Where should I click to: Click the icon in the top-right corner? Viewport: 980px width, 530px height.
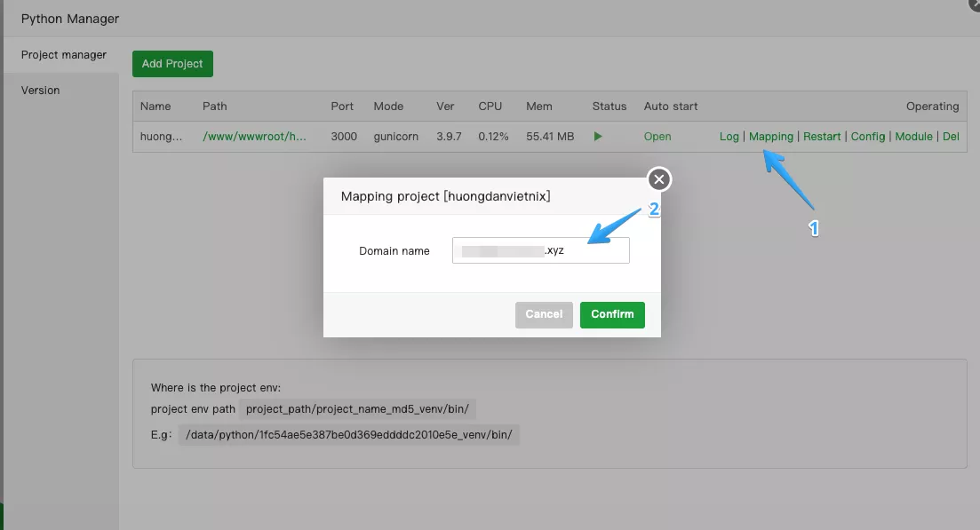[x=974, y=6]
